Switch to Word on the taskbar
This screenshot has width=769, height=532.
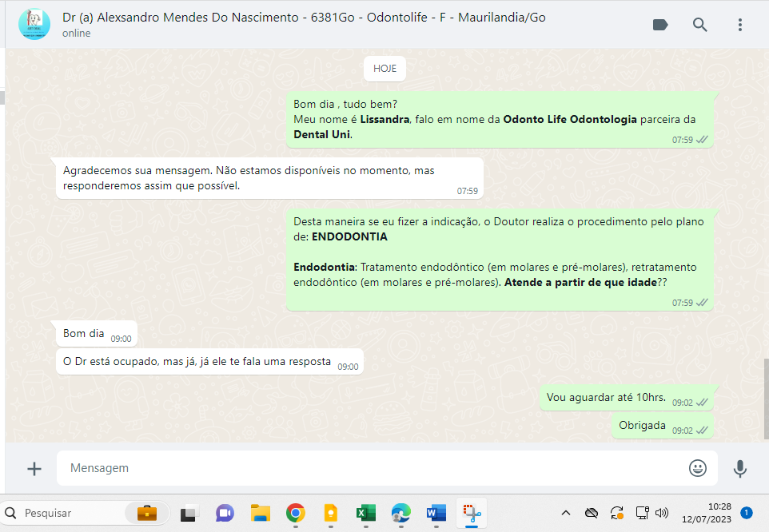coord(436,513)
